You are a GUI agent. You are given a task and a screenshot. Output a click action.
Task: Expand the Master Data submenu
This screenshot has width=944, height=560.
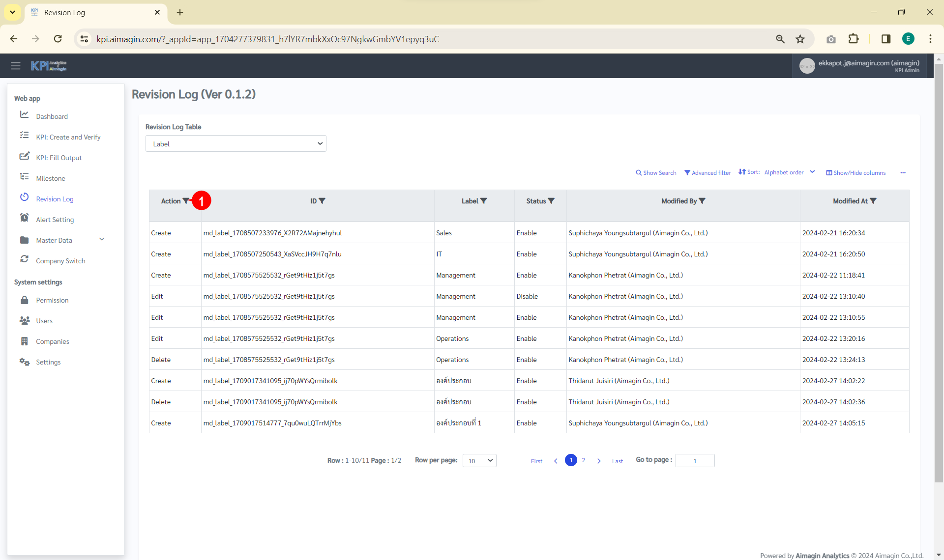point(101,240)
